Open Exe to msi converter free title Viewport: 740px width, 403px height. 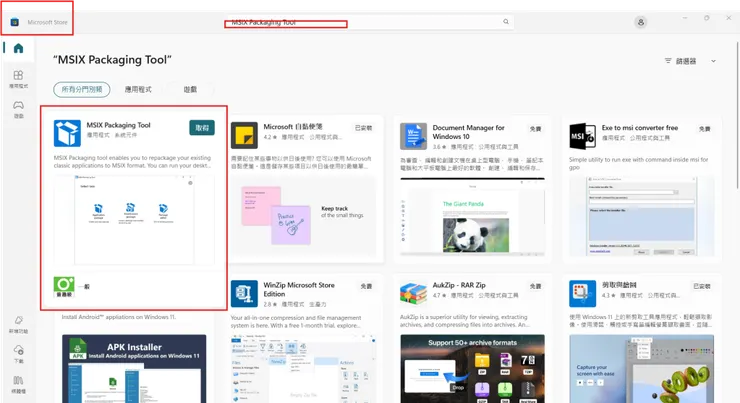639,127
